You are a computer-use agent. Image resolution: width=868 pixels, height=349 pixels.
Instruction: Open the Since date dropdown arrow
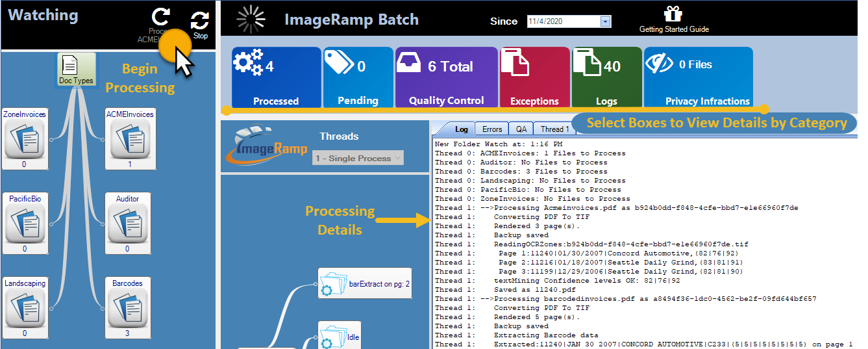click(605, 21)
